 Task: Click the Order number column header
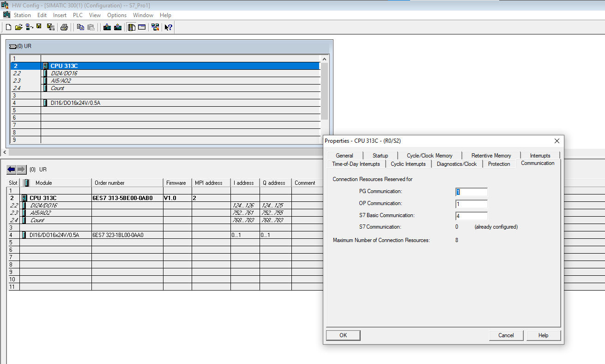click(x=127, y=183)
